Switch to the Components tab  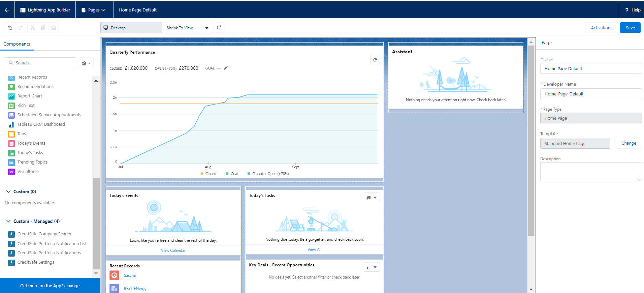pos(17,44)
